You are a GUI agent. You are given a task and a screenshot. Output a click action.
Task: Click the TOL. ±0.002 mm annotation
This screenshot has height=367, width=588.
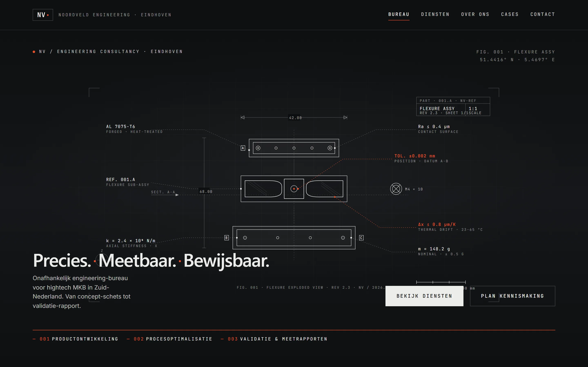pyautogui.click(x=414, y=156)
